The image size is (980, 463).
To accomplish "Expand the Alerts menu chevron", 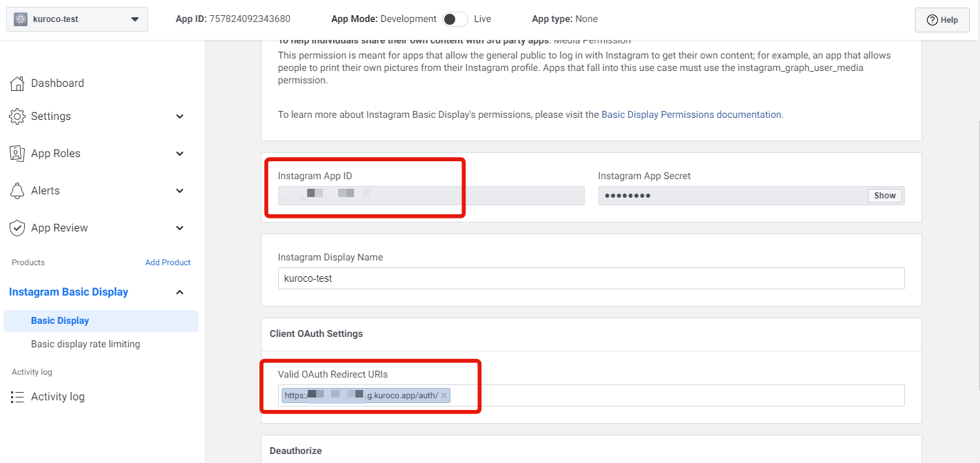I will [180, 190].
